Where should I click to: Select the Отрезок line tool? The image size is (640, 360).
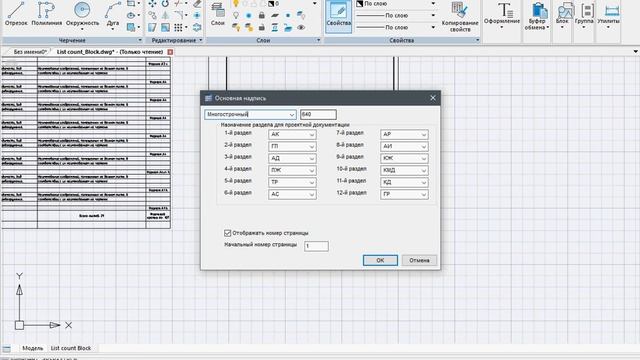(16, 14)
